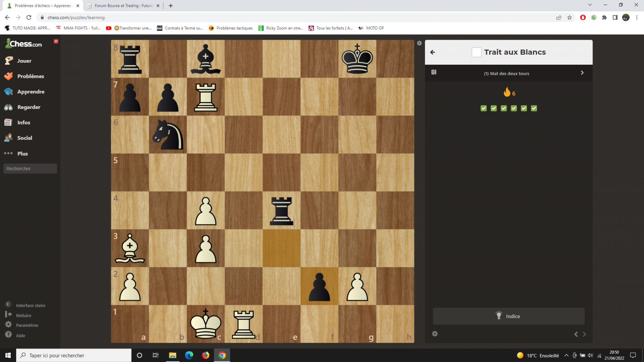Open Chrome tab search dropdown arrow
Image resolution: width=644 pixels, height=362 pixels.
[590, 5]
